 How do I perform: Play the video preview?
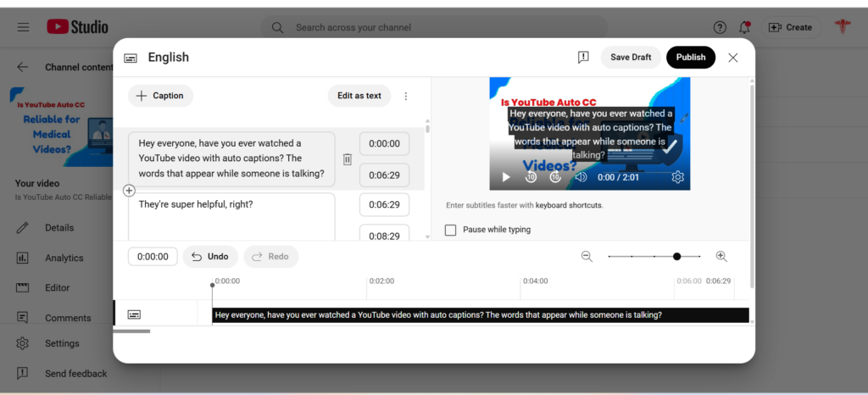[x=506, y=177]
